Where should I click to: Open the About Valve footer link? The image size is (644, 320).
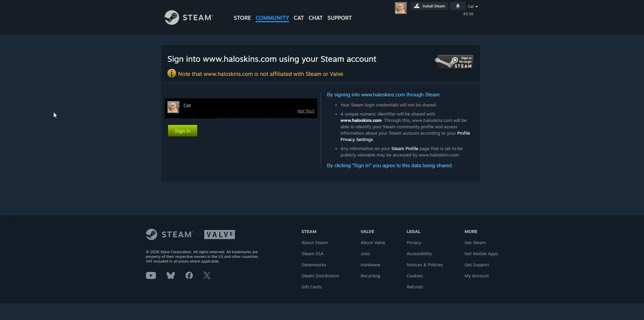pyautogui.click(x=373, y=242)
